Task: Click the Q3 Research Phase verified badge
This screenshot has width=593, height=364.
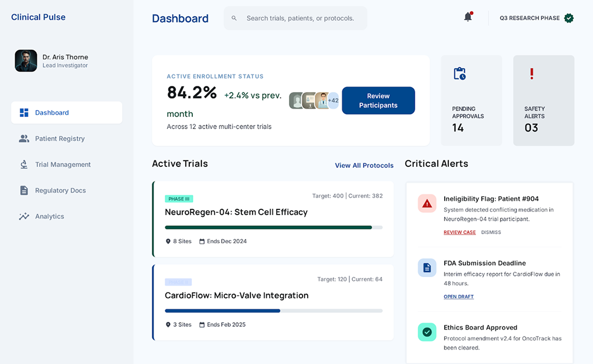Action: click(x=569, y=17)
